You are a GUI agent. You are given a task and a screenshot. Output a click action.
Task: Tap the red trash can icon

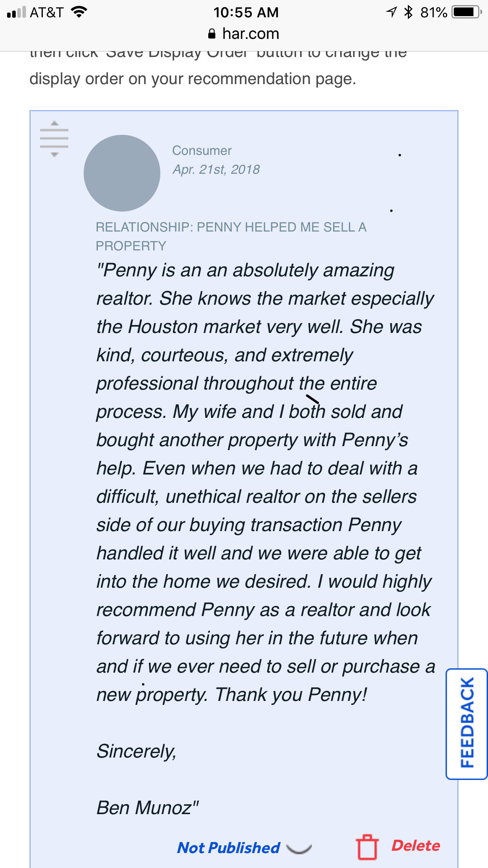367,847
